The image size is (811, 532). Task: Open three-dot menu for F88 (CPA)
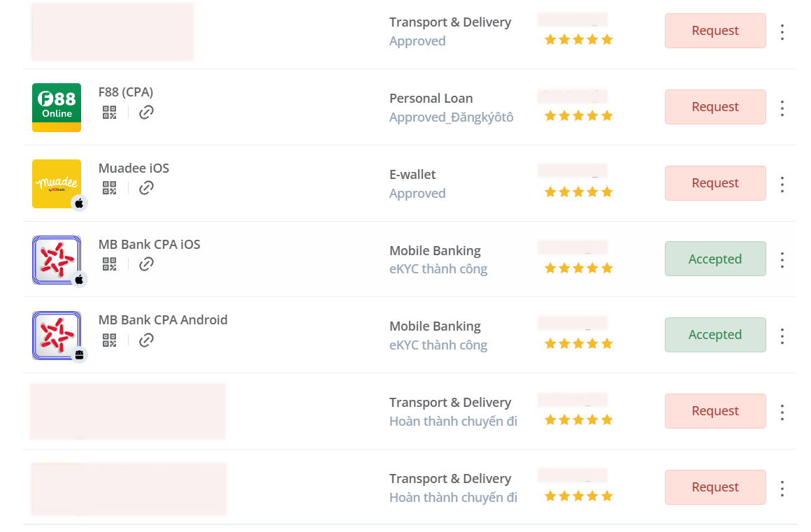(782, 108)
